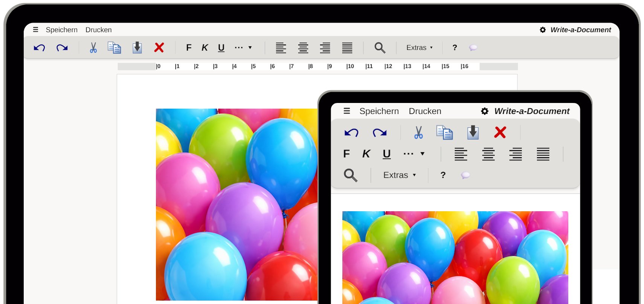644x304 pixels.
Task: Click the Copy icon on tablet toolbar
Action: (444, 132)
